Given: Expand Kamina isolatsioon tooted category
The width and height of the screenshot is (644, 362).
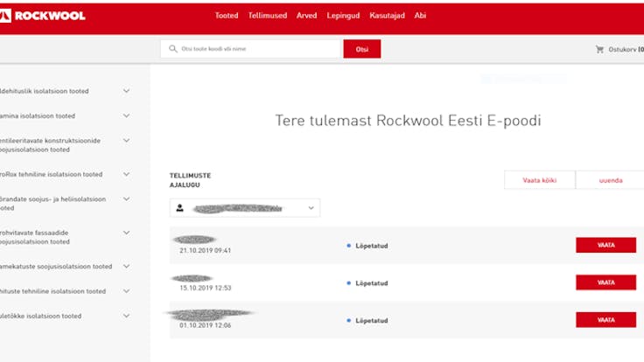Looking at the screenshot, I should (x=127, y=115).
